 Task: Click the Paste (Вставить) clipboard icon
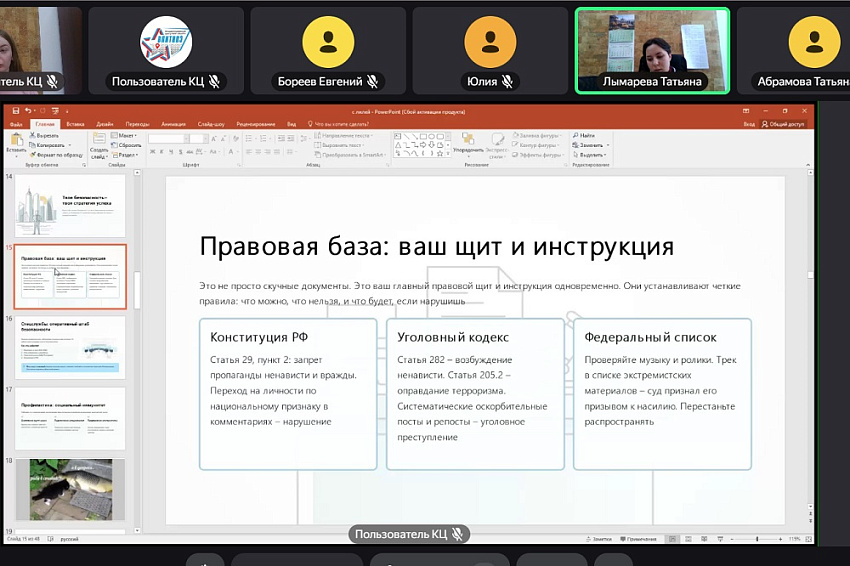(x=17, y=143)
